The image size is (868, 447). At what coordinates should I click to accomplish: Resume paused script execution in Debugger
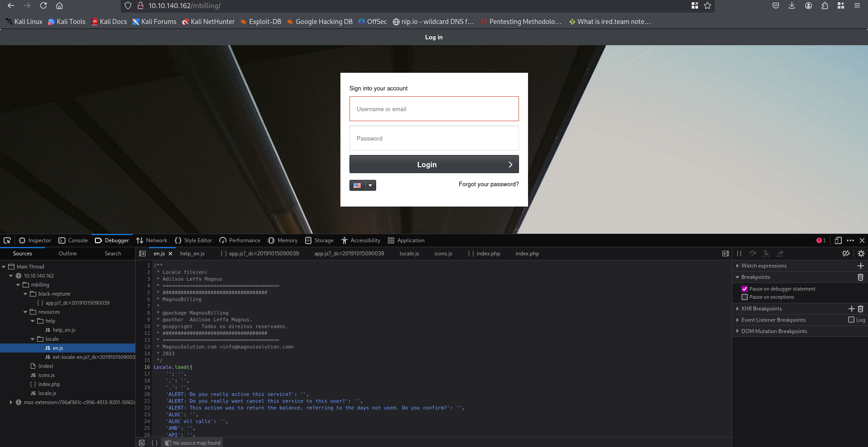739,254
